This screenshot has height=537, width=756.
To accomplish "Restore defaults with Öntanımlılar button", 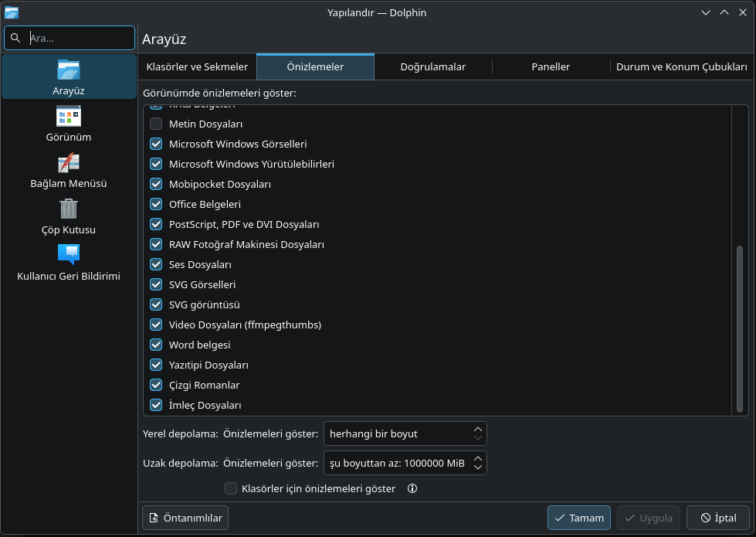I will pos(185,518).
